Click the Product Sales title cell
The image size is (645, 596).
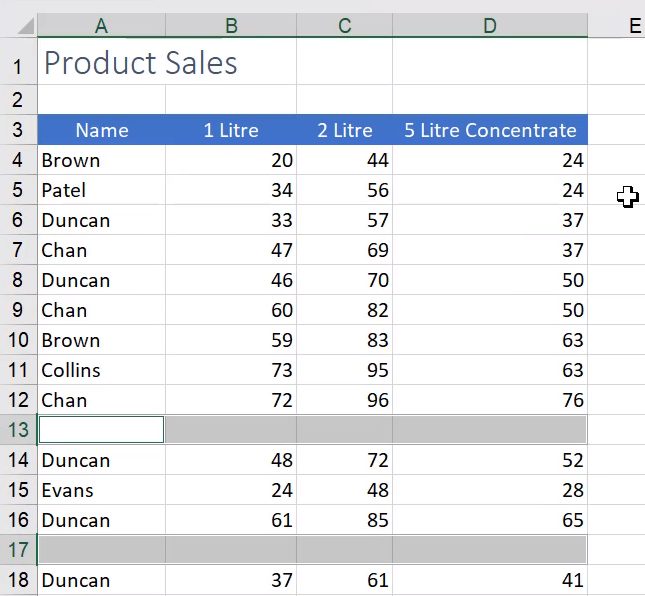102,62
